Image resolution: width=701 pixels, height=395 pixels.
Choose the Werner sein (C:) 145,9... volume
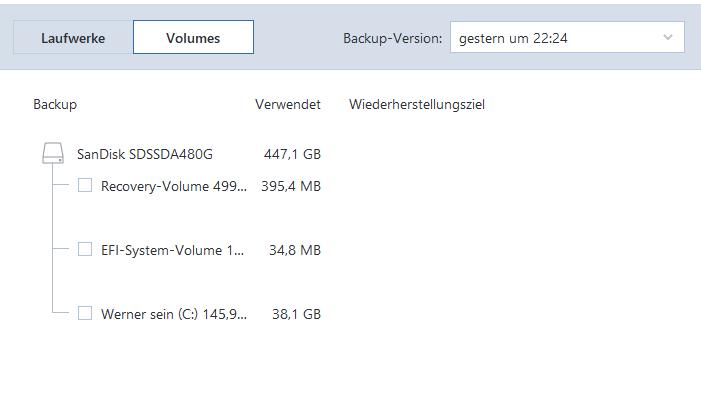click(173, 314)
